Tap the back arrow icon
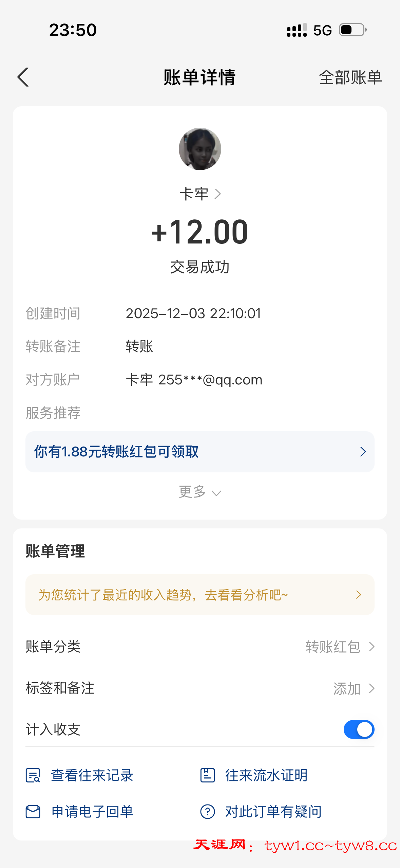400x868 pixels. pyautogui.click(x=23, y=77)
